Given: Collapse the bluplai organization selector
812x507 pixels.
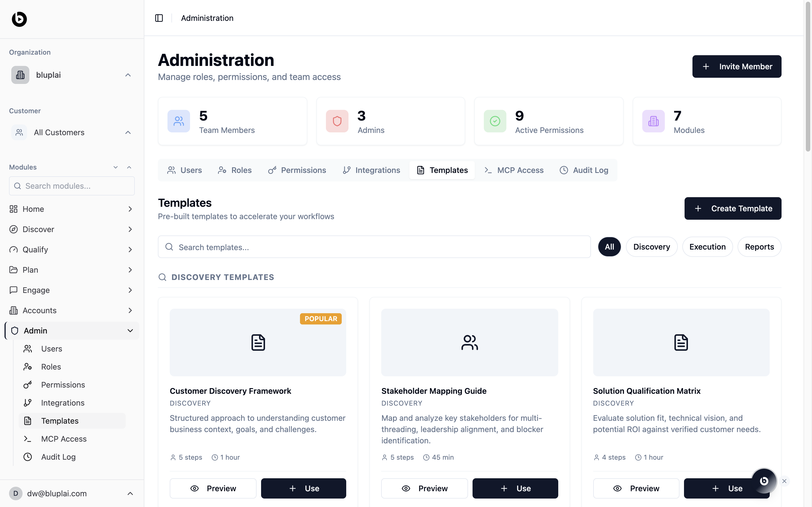Looking at the screenshot, I should 128,75.
